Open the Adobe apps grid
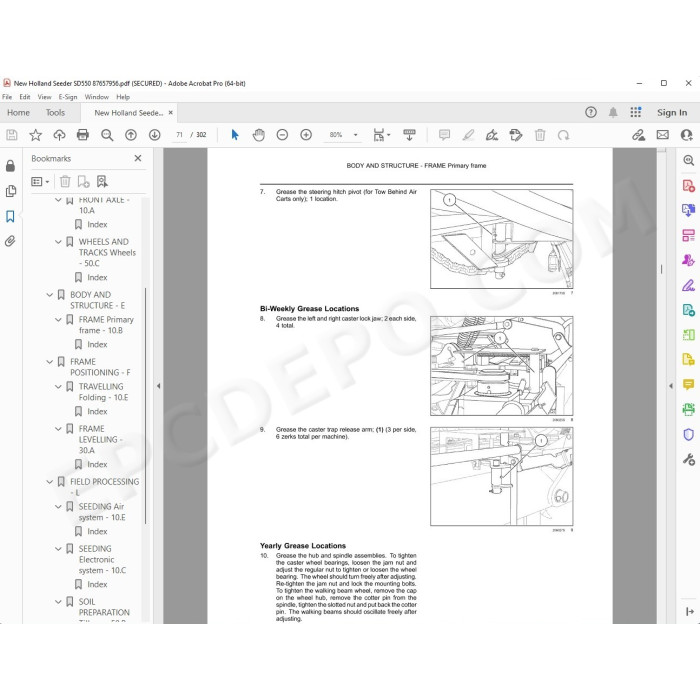700x700 pixels. click(x=636, y=112)
